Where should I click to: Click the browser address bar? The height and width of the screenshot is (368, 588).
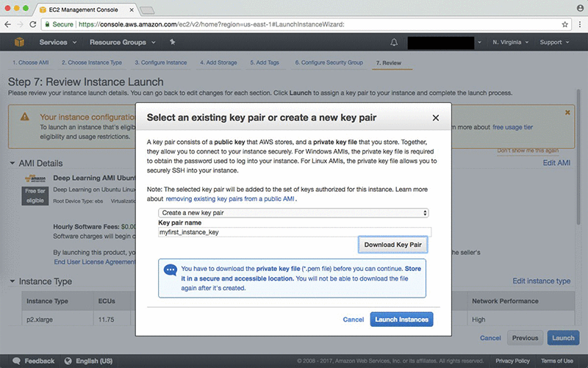click(x=306, y=24)
